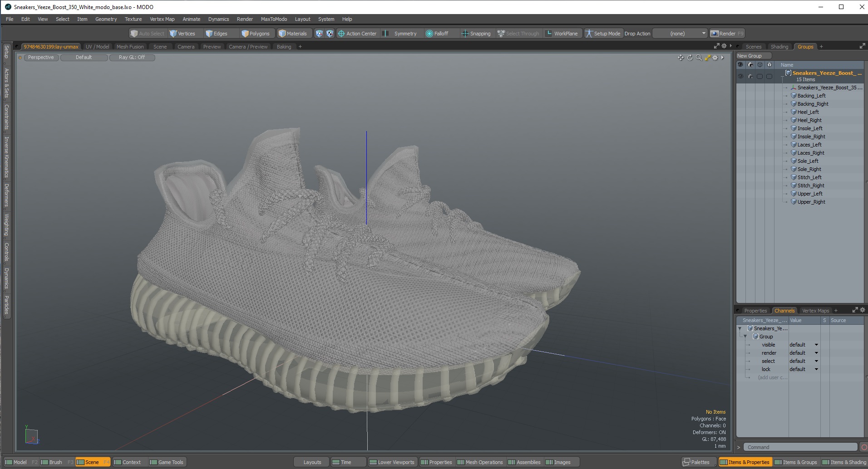868x469 pixels.
Task: Select the Sole_Right item
Action: tap(809, 169)
